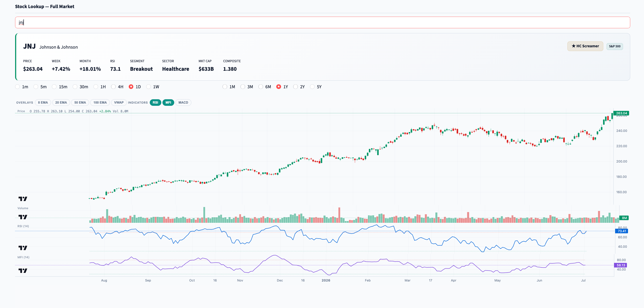Click the purple 58.13 MFI value label
The width and height of the screenshot is (644, 308).
pyautogui.click(x=621, y=265)
